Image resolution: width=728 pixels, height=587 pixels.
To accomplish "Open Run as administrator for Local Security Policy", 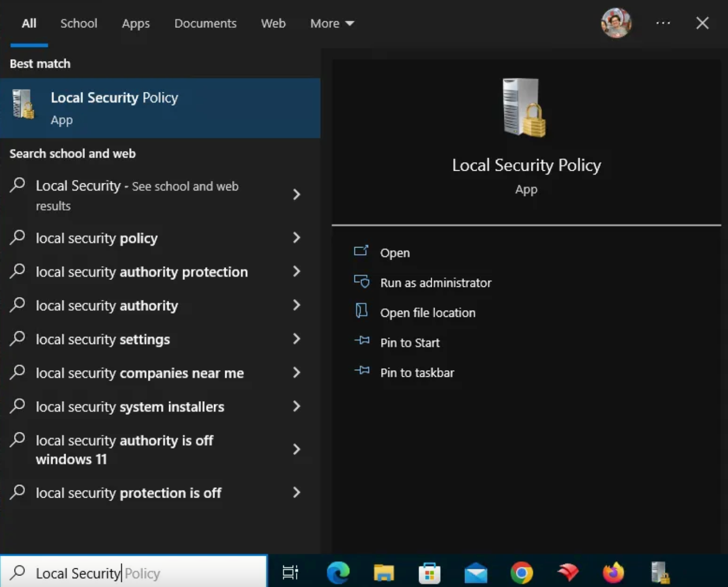I will pos(436,282).
